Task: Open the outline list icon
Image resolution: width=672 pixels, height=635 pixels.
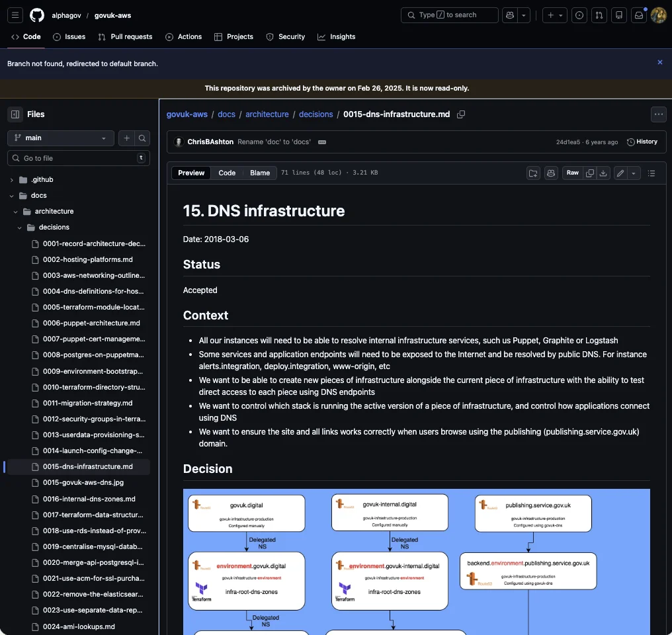Action: 651,173
